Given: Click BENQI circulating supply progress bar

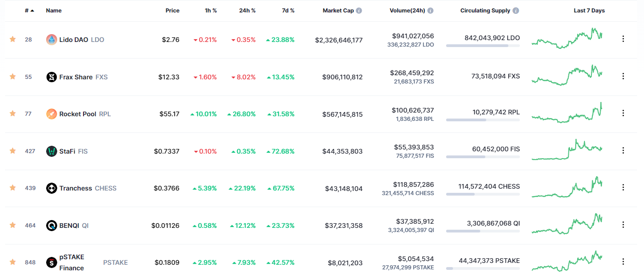Looking at the screenshot, I should pos(483,231).
